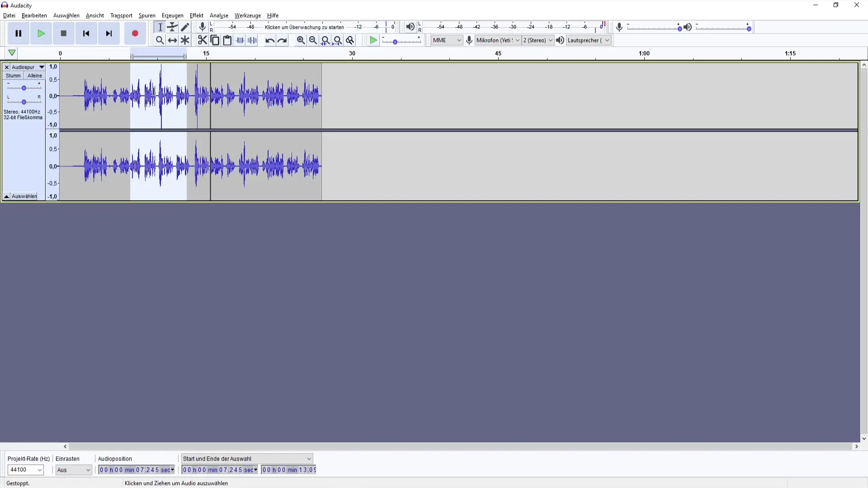Open the Analyse menu
This screenshot has height=488, width=868.
coord(219,15)
